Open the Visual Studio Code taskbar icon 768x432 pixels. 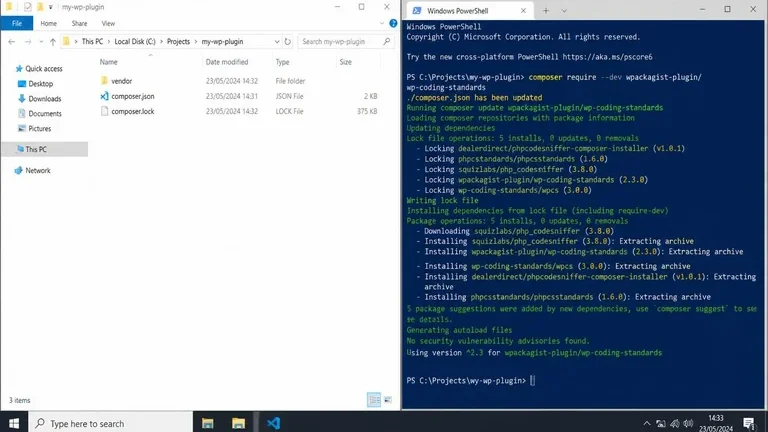coord(273,423)
